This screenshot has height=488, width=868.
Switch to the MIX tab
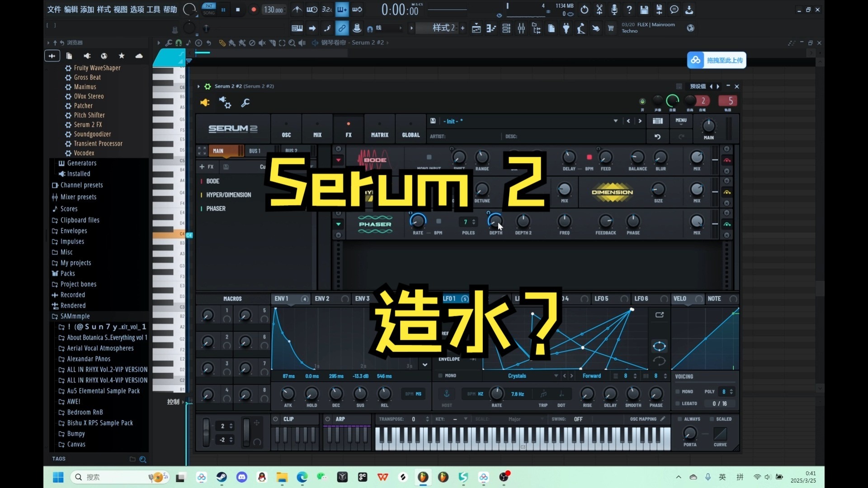tap(317, 129)
